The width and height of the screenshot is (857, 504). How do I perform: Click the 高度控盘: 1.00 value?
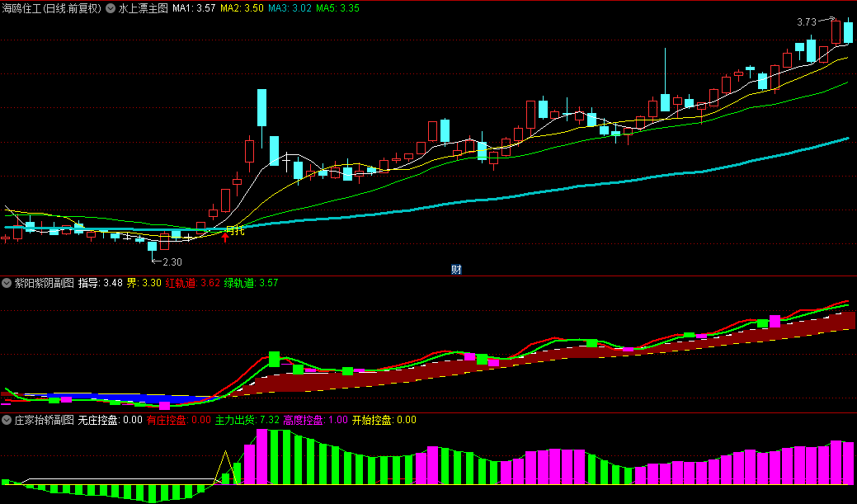click(315, 420)
